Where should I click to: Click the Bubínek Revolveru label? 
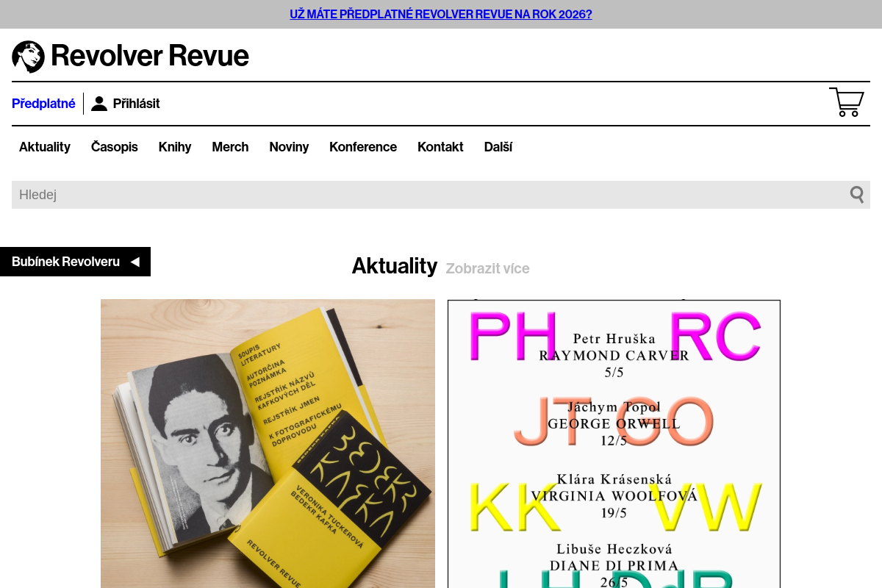[x=65, y=262]
